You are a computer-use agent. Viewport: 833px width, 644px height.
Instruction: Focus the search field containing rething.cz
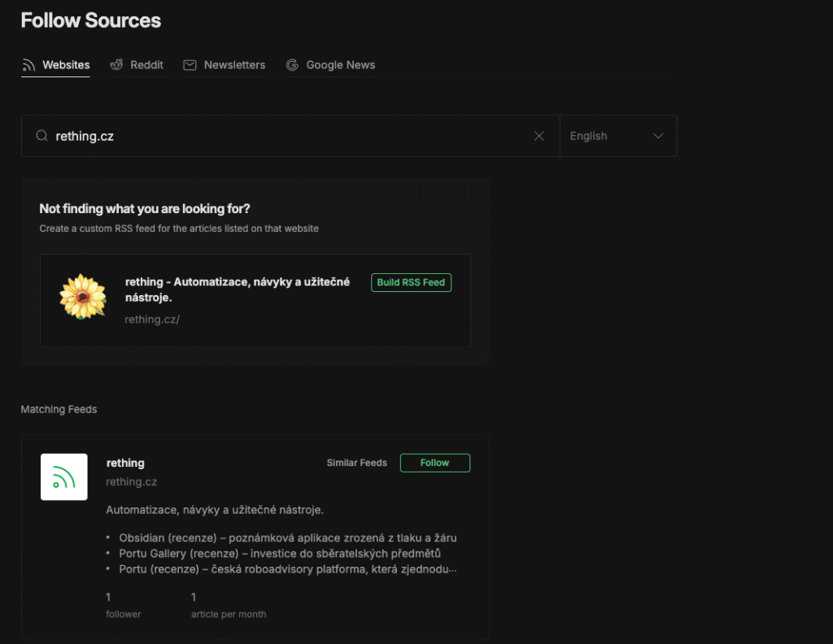point(290,136)
